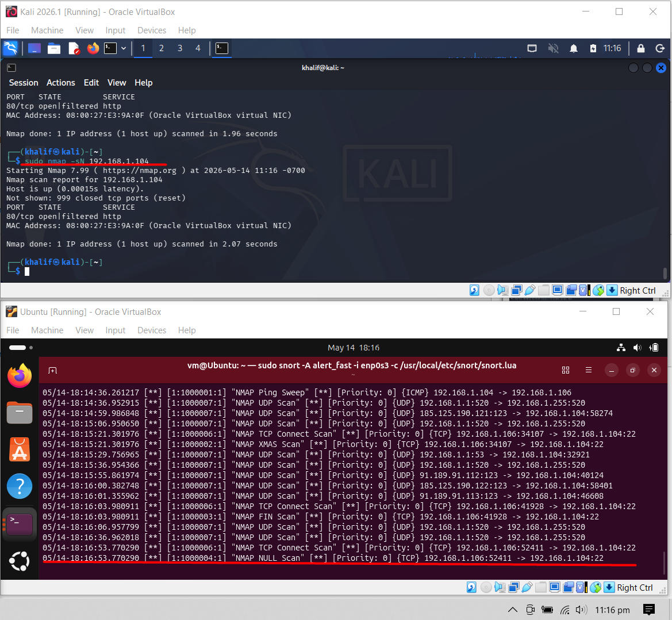The width and height of the screenshot is (672, 620).
Task: Click audio indicator in Kali VM status bar
Action: 503,290
